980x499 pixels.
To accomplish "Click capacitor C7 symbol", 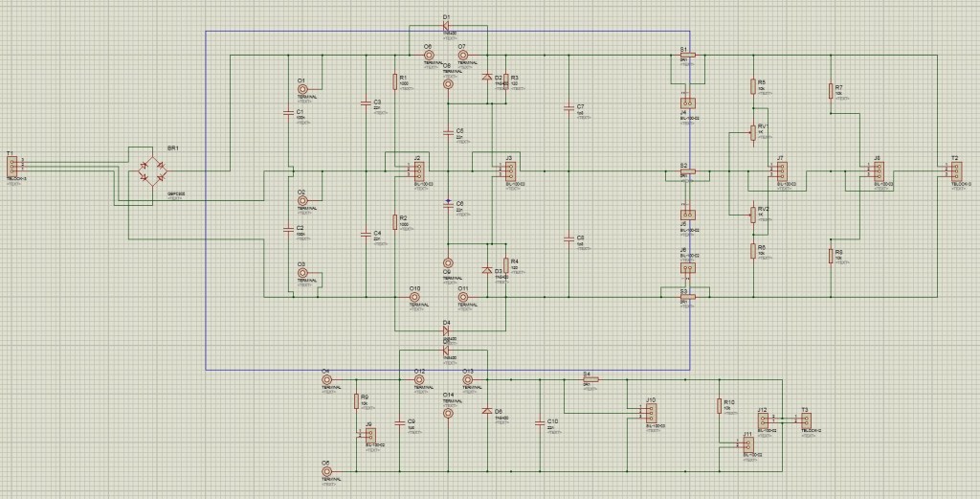I will (x=568, y=107).
